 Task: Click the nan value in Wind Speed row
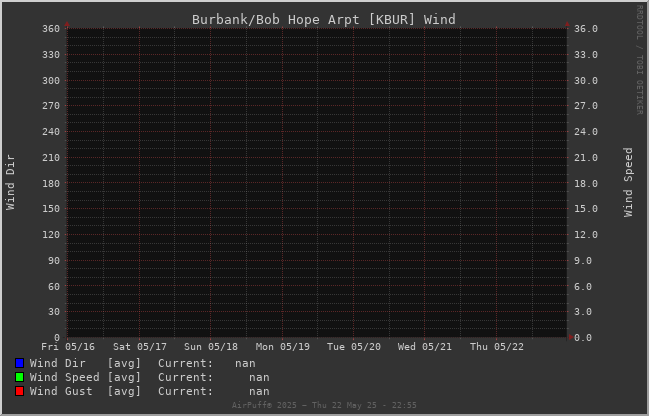260,378
